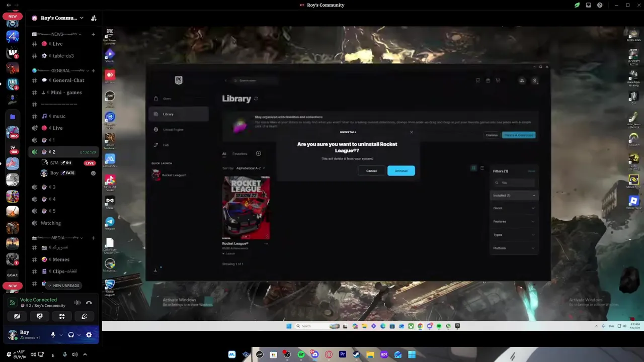The width and height of the screenshot is (644, 362).
Task: Open Sort by Alphabetical A-Z dropdown
Action: 250,168
